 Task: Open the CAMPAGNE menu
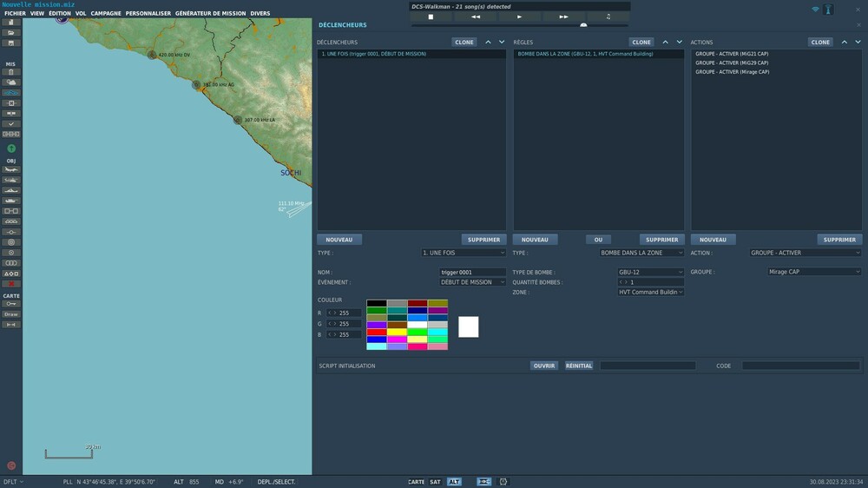(106, 14)
